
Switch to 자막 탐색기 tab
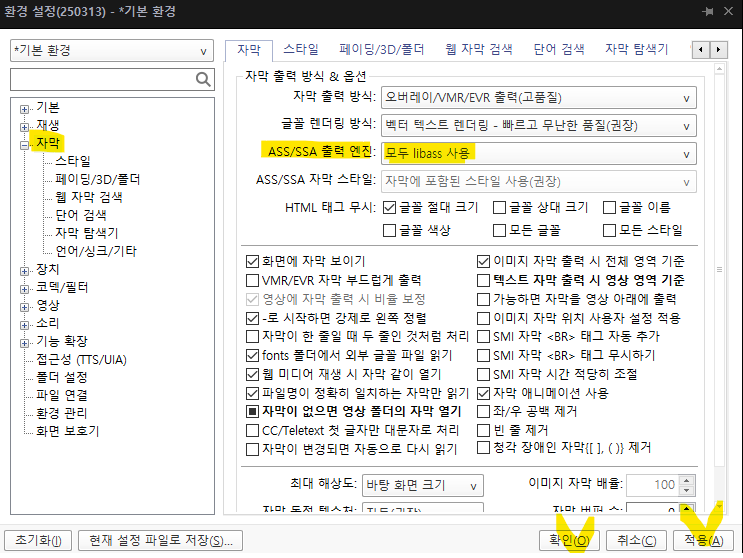[636, 49]
